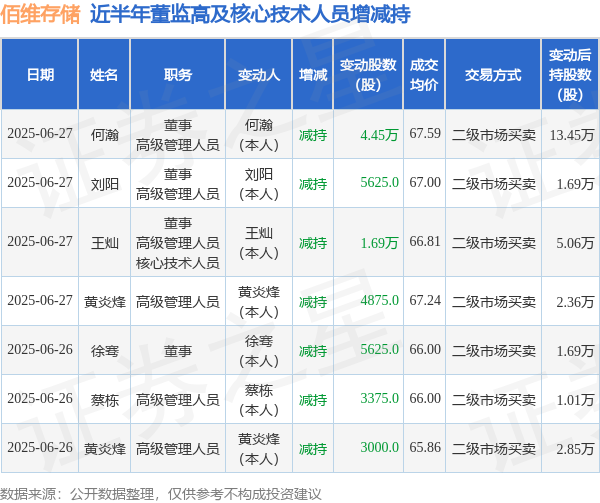Click the name cell 刘阳
This screenshot has height=503, width=600.
(x=104, y=184)
